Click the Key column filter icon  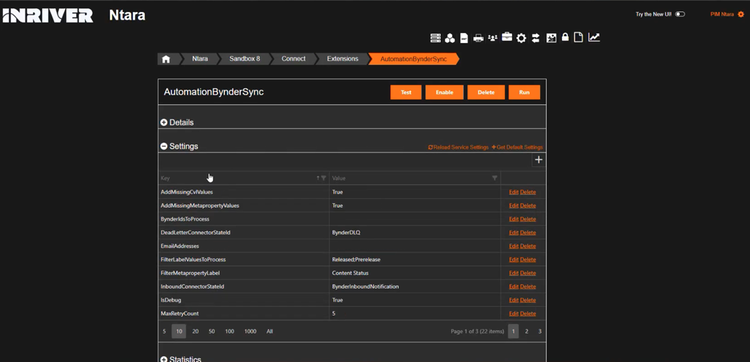[x=323, y=178]
